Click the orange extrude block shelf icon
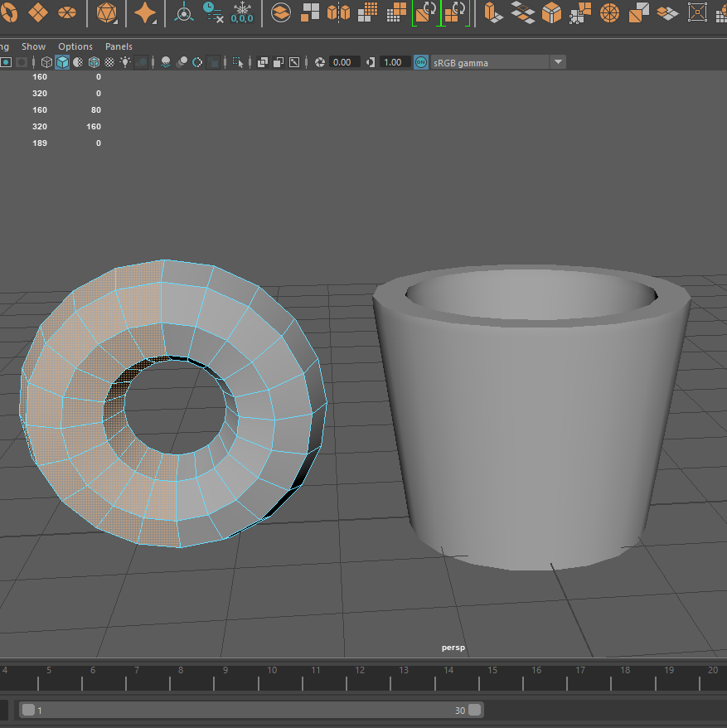This screenshot has width=727, height=728. click(493, 12)
